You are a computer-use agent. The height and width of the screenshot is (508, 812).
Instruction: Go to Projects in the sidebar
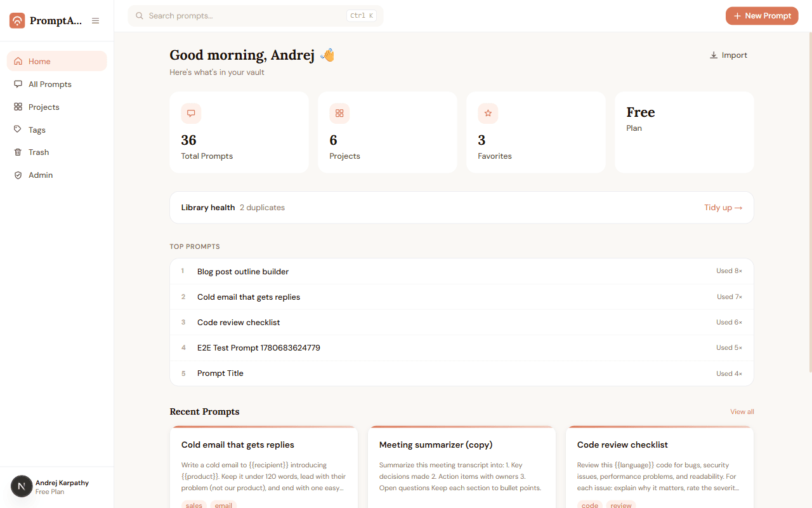click(57, 107)
